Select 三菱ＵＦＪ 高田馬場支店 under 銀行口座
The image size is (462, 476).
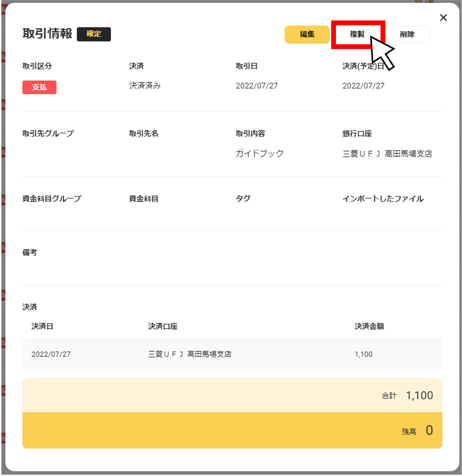387,154
